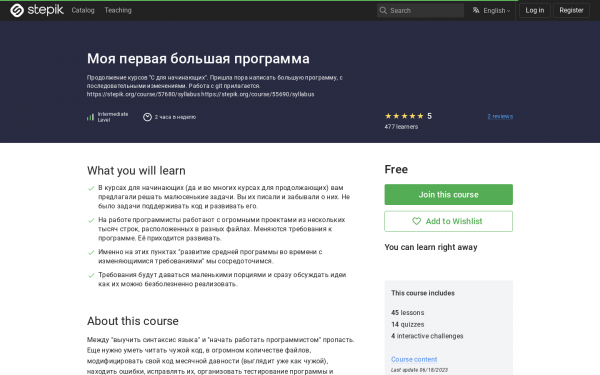Click checkmark beside 'В курсах для начинающих' item
Screen dimensions: 600x375
(x=91, y=188)
